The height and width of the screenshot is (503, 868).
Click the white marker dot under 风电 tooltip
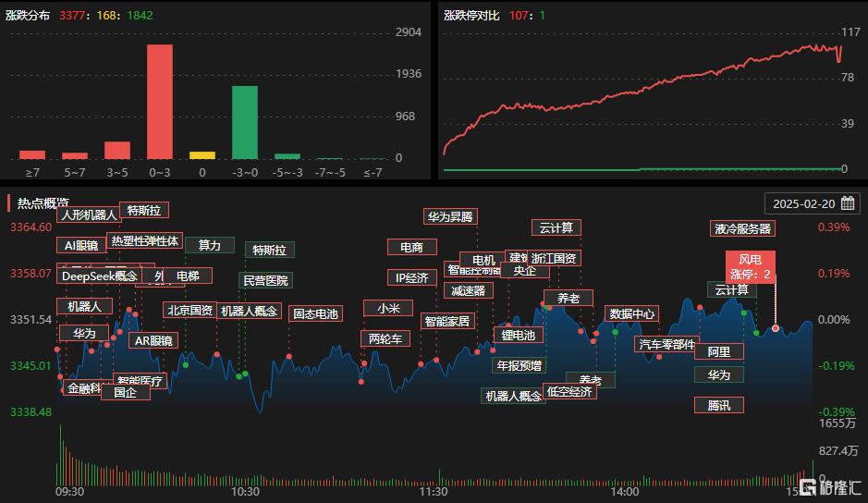point(775,328)
